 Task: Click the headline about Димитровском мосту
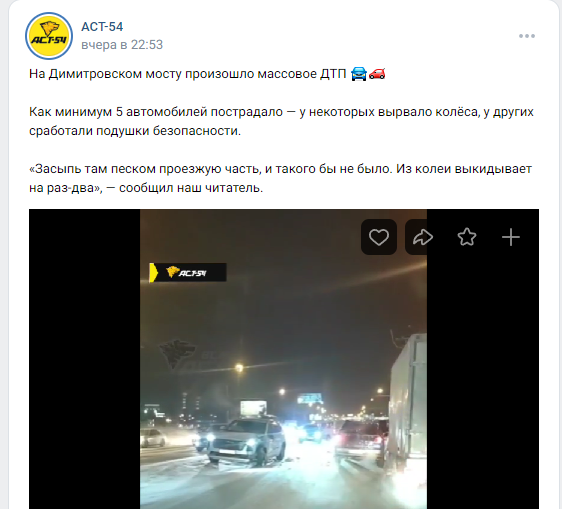click(187, 74)
